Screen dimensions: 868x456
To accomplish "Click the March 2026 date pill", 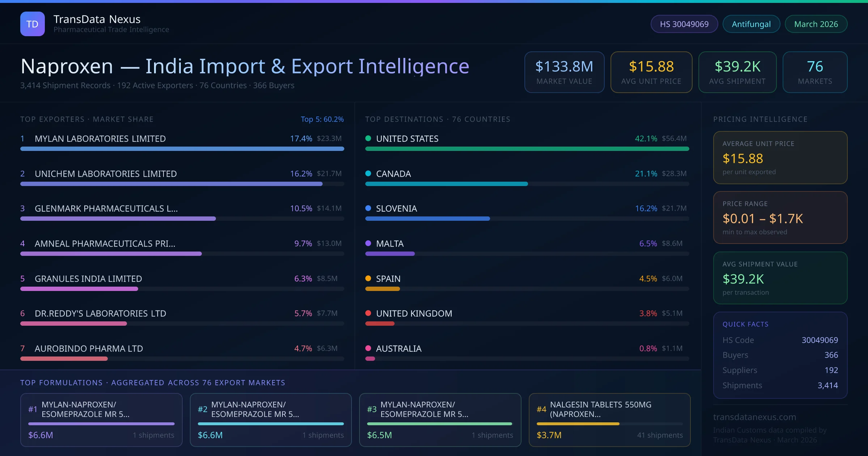I will tap(816, 24).
